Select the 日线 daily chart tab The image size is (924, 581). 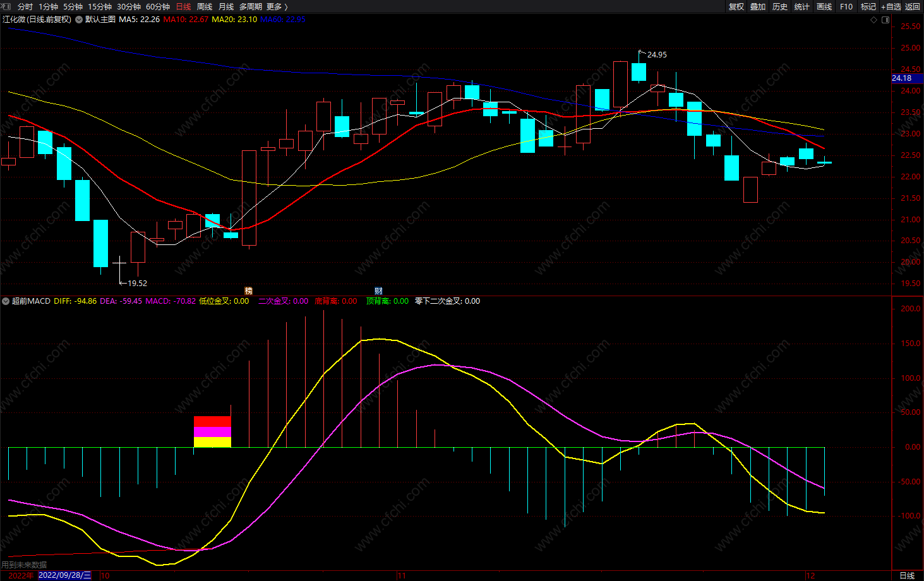pyautogui.click(x=183, y=6)
